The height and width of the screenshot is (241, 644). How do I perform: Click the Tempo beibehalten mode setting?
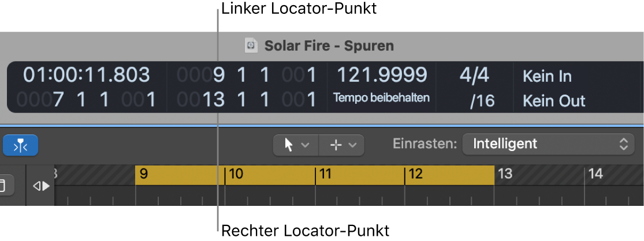pyautogui.click(x=381, y=98)
